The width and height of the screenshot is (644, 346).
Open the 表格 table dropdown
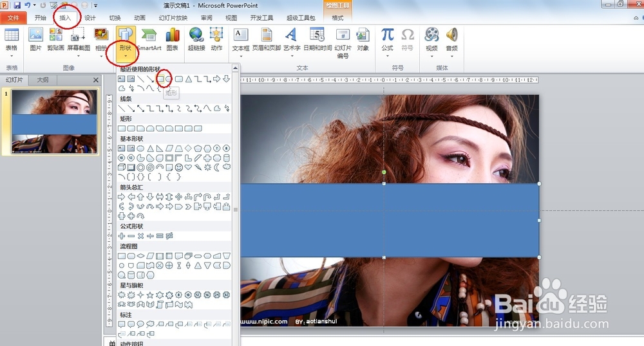pyautogui.click(x=12, y=55)
